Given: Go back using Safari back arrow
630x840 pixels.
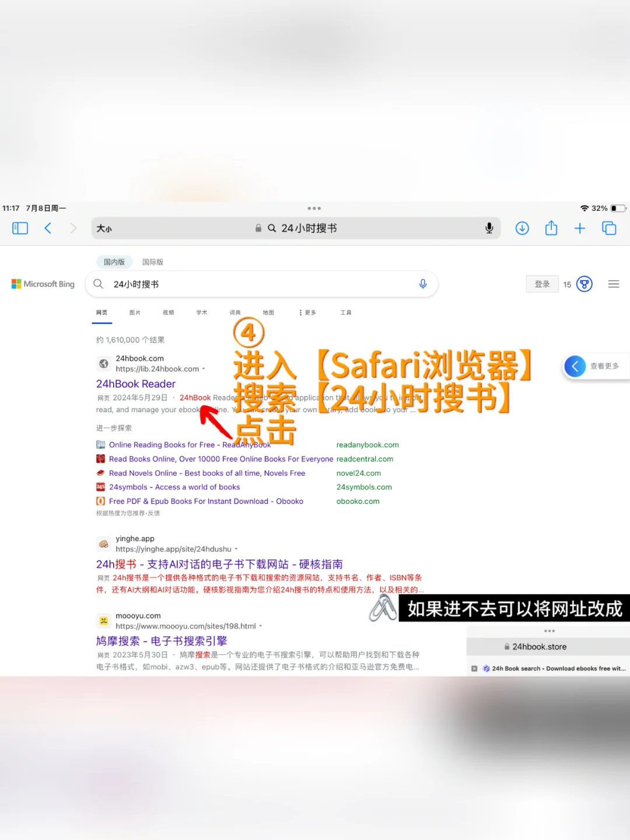Looking at the screenshot, I should click(48, 228).
